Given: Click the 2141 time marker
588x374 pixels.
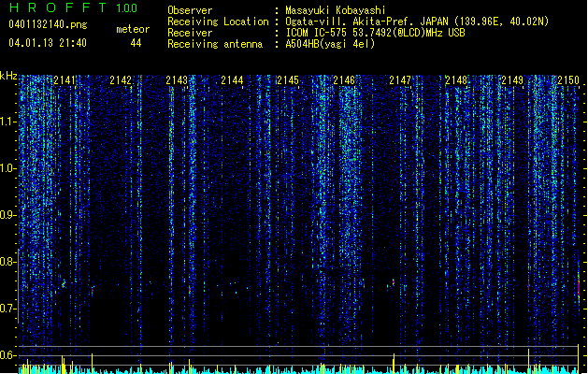Looking at the screenshot, I should click(65, 80).
